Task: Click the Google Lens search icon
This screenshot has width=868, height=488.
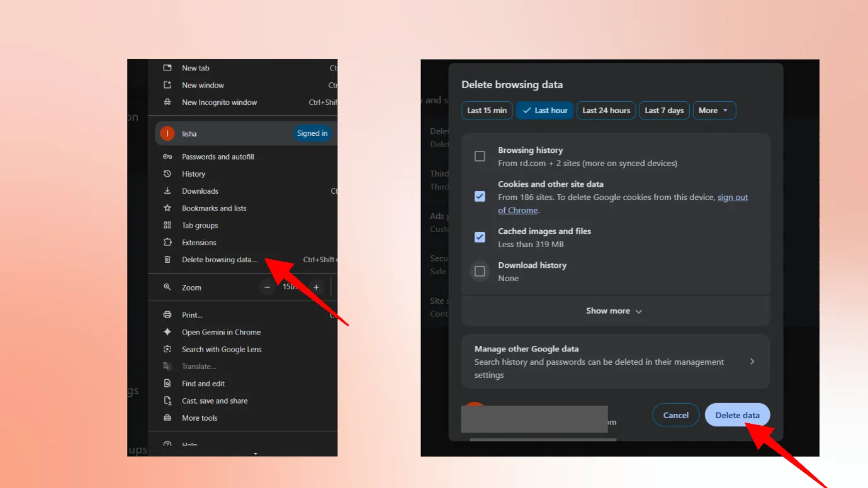Action: [x=167, y=349]
